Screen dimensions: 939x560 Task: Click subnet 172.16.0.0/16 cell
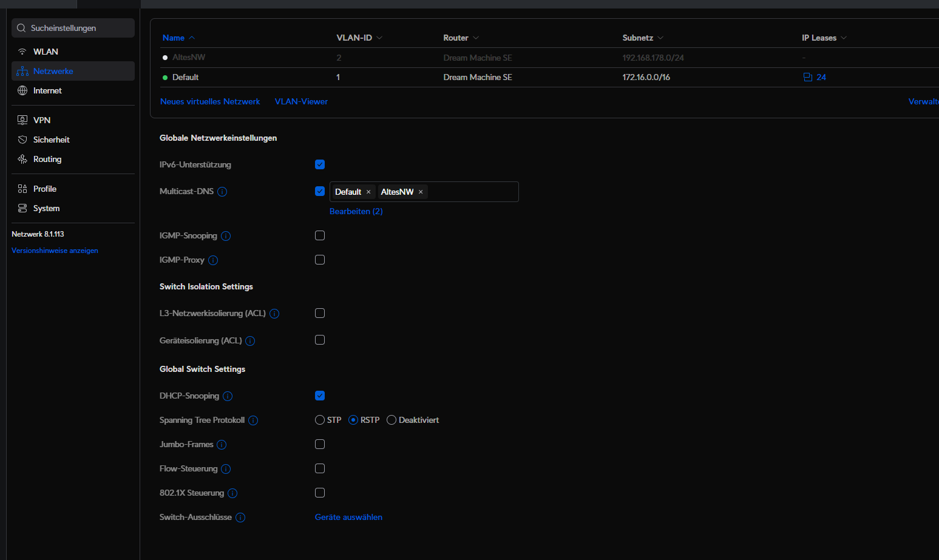tap(646, 77)
